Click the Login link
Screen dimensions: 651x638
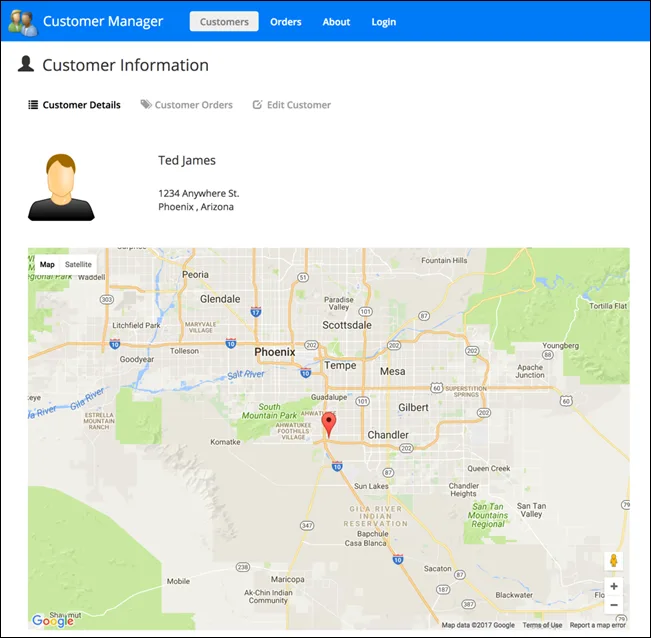click(384, 22)
